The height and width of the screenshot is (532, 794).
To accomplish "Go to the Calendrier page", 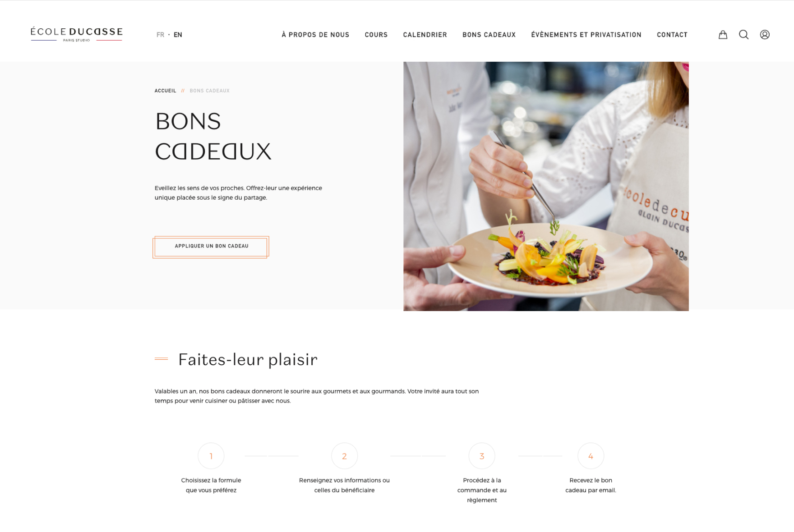I will (425, 35).
